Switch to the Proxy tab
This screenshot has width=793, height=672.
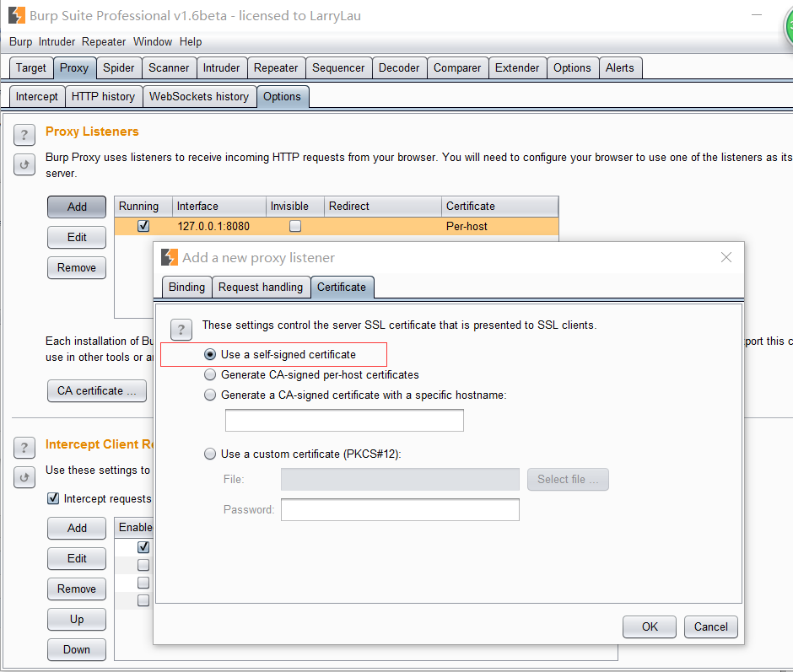pyautogui.click(x=74, y=67)
